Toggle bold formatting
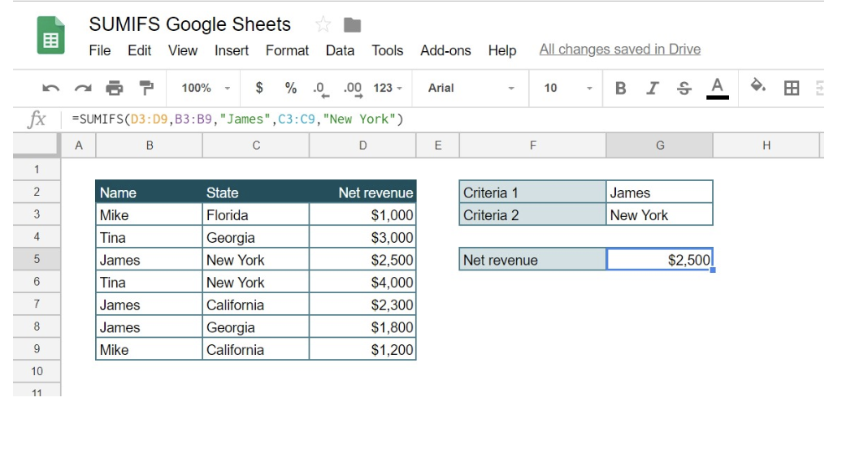This screenshot has width=868, height=458. tap(621, 88)
